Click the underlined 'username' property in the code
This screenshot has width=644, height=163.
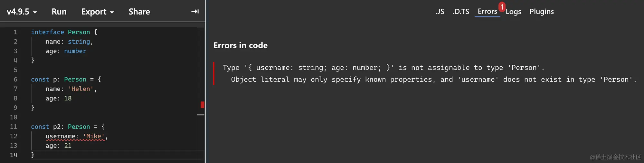(60, 136)
